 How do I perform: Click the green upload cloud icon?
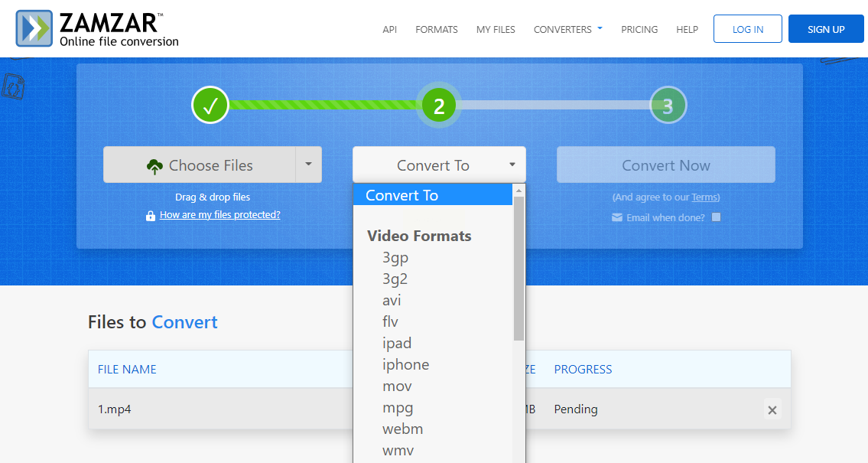(154, 166)
